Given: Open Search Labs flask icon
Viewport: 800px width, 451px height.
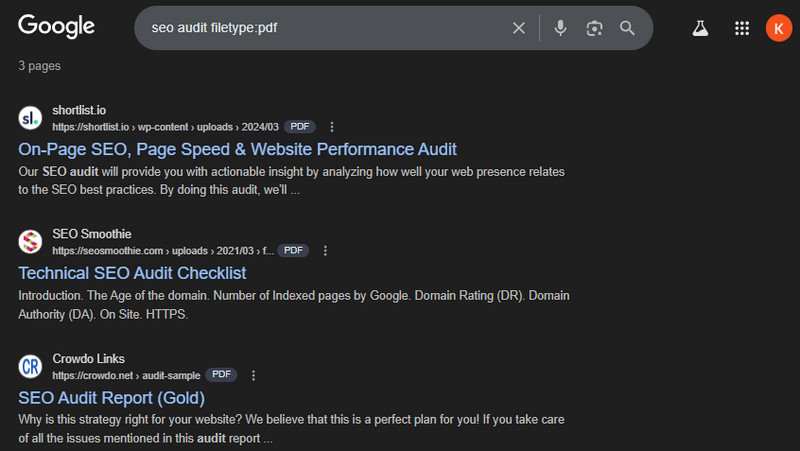Looking at the screenshot, I should point(700,28).
